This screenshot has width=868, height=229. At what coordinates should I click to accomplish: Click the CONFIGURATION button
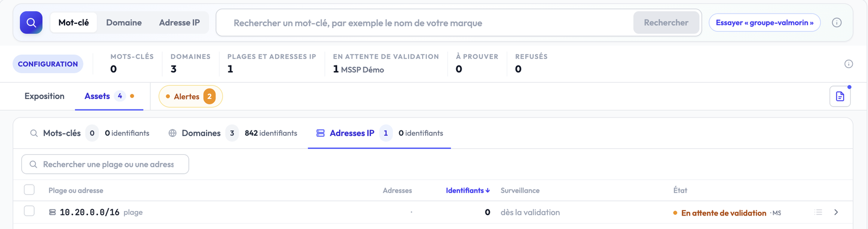(48, 64)
